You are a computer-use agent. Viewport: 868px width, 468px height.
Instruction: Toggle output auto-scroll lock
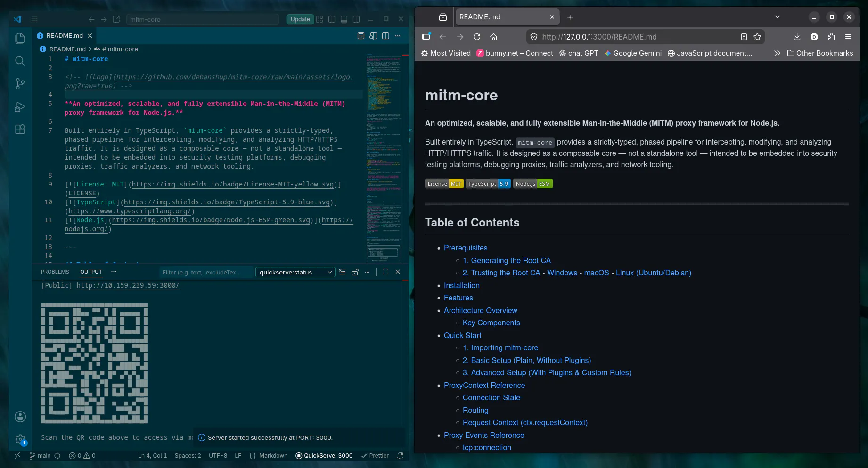tap(355, 272)
